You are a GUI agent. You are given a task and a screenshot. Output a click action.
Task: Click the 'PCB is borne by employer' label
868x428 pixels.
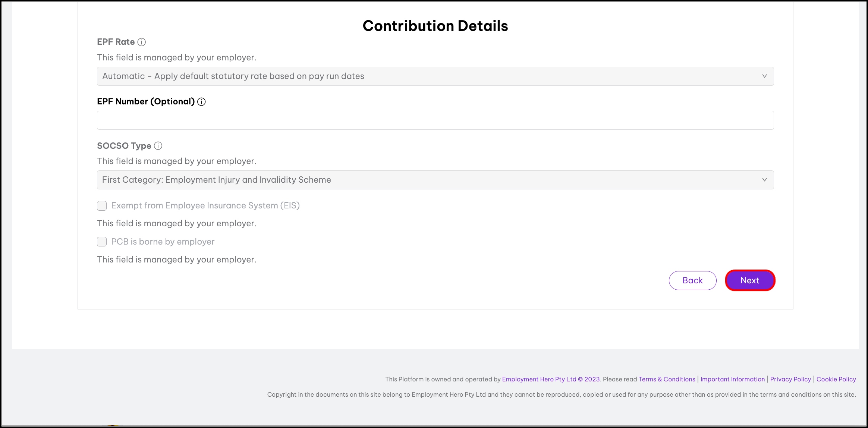point(163,242)
